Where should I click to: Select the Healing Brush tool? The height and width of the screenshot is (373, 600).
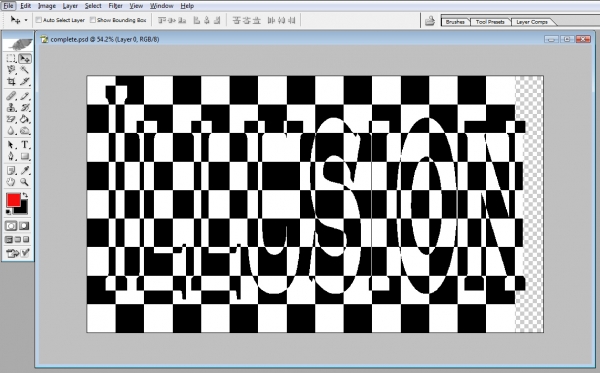tap(11, 96)
